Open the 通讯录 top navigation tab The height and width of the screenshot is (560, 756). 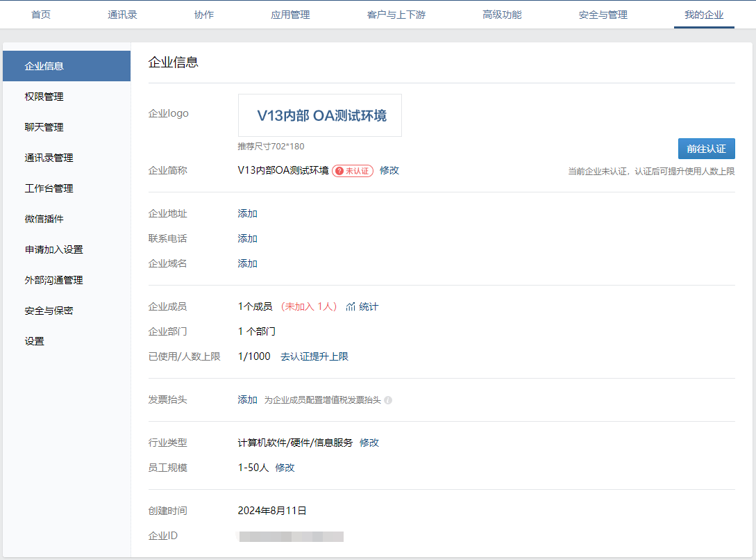[x=122, y=15]
